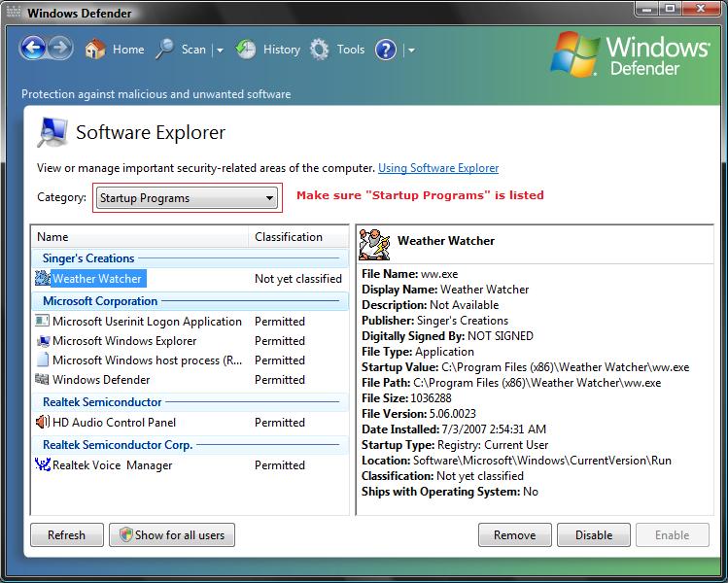
Task: Sort list by the Name column header
Action: click(x=140, y=237)
